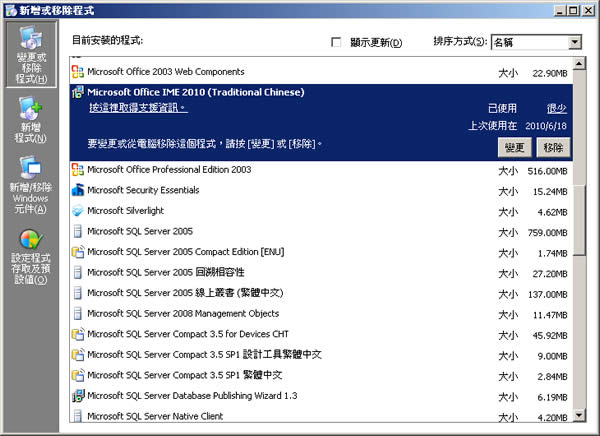Click icon of Microsoft Office 2003 Web Components
This screenshot has width=600, height=436.
pos(78,72)
